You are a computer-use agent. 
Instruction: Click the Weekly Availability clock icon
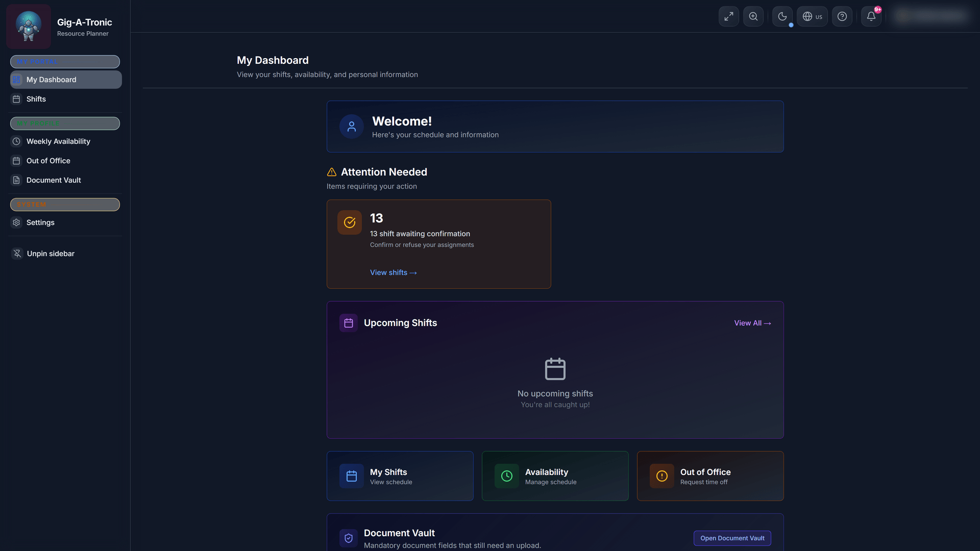[16, 141]
